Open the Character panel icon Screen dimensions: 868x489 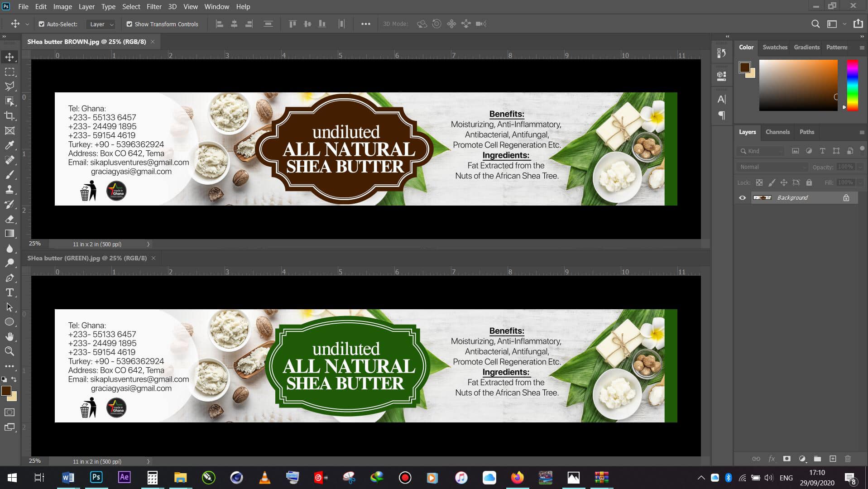coord(722,99)
